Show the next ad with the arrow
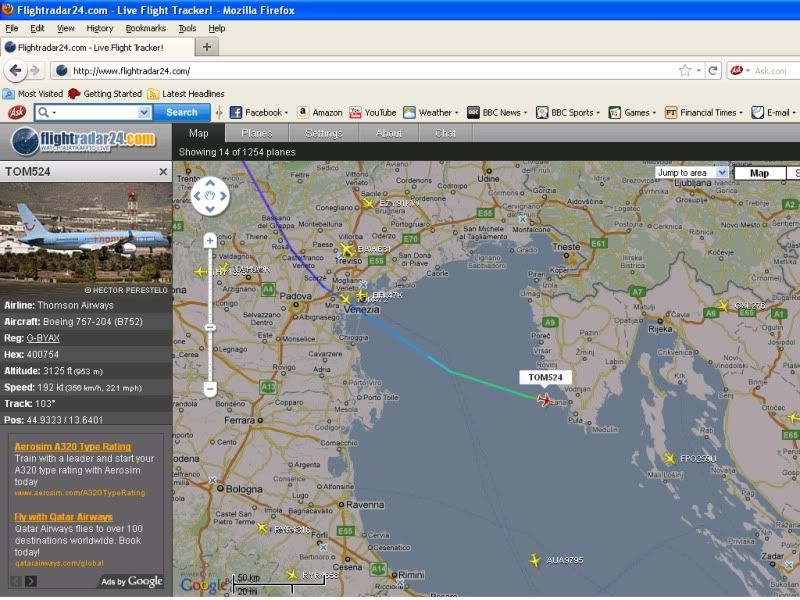This screenshot has height=600, width=800. coord(31,581)
